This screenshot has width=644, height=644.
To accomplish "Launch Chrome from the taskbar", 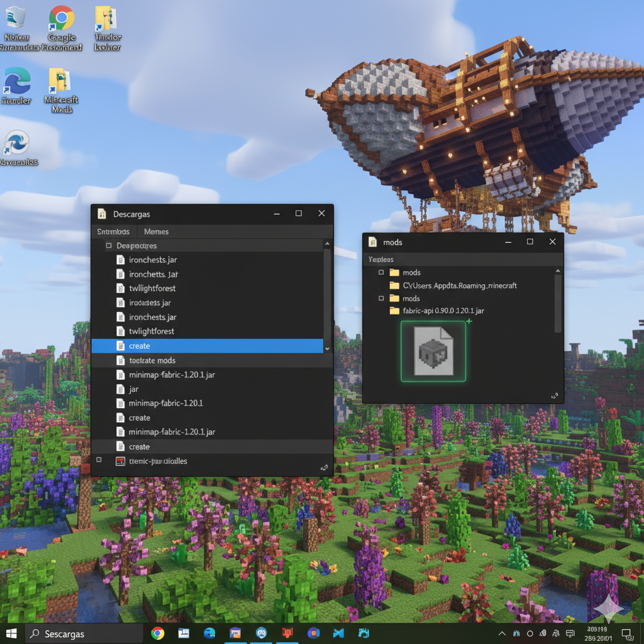I will tap(158, 633).
